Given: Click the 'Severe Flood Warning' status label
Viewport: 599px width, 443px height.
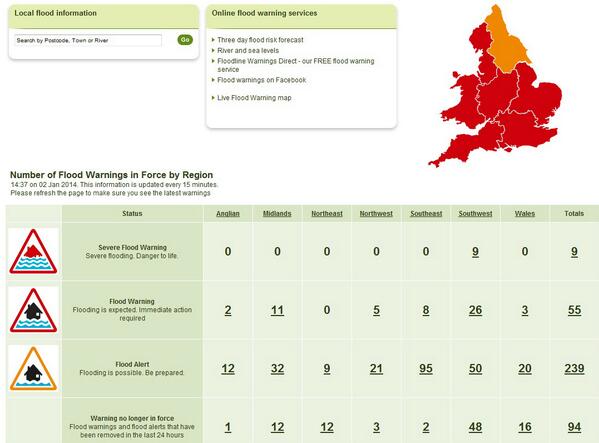Looking at the screenshot, I should click(x=132, y=247).
